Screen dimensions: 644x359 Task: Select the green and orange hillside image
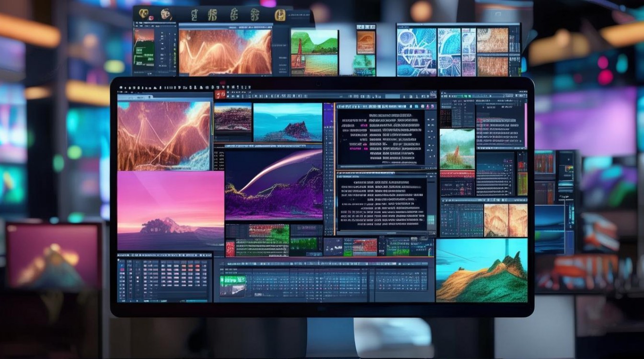point(481,270)
